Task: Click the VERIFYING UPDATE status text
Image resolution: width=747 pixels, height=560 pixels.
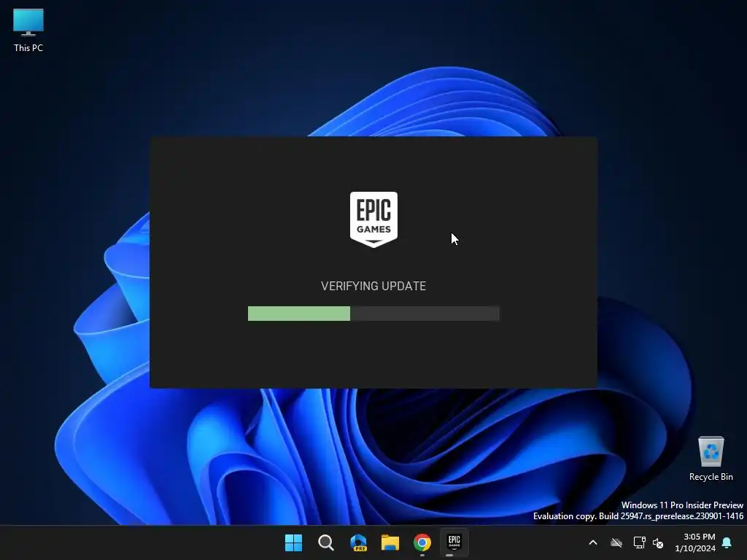Action: tap(373, 286)
